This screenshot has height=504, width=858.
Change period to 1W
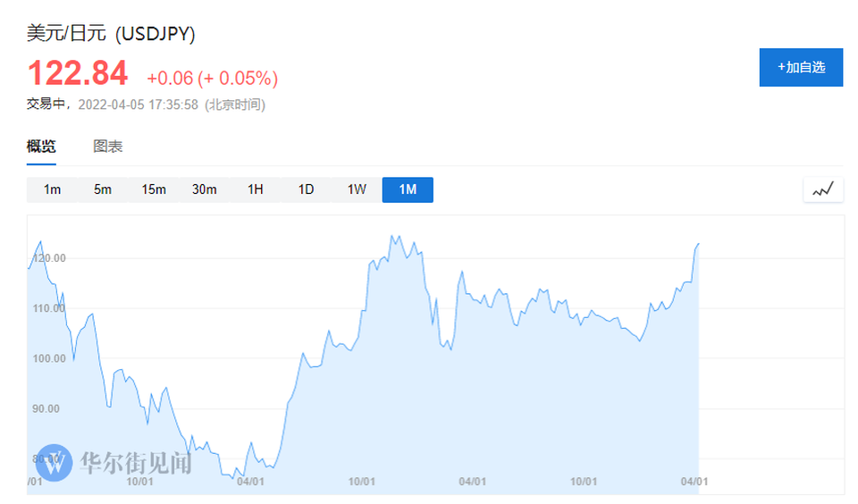click(x=357, y=189)
